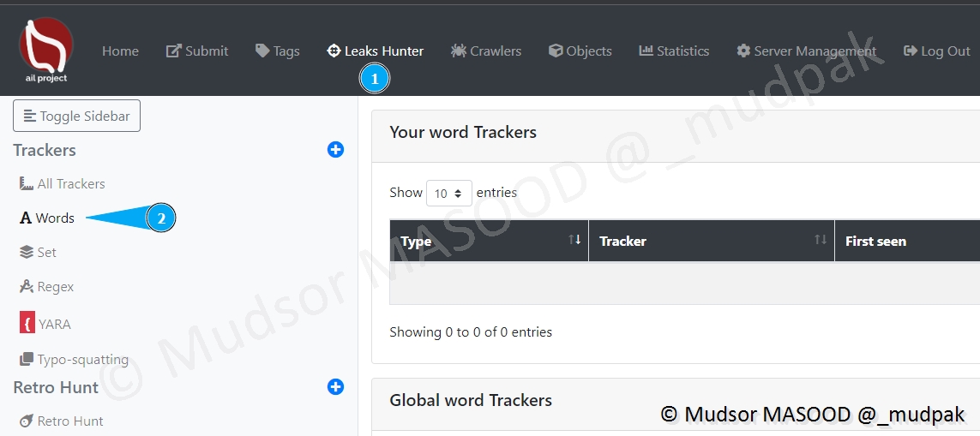Image resolution: width=980 pixels, height=436 pixels.
Task: Open Leaks Hunter menu
Action: click(x=375, y=51)
